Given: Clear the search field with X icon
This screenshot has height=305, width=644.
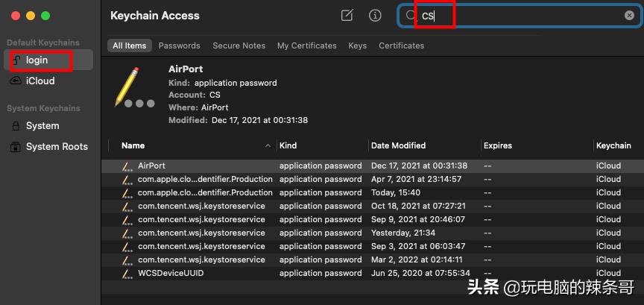Looking at the screenshot, I should coord(629,16).
